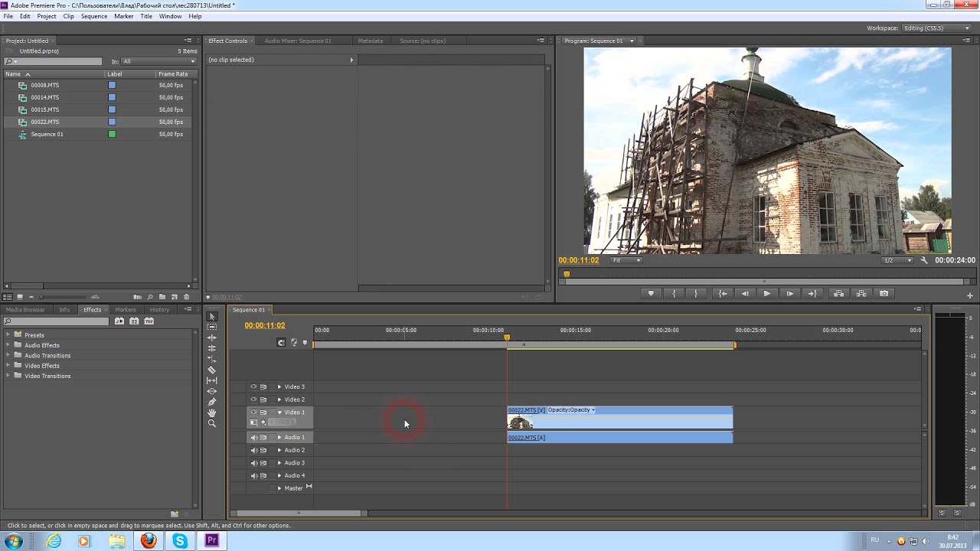Open Program Monitor settings wrench
Viewport: 980px width, 551px height.
[x=924, y=260]
